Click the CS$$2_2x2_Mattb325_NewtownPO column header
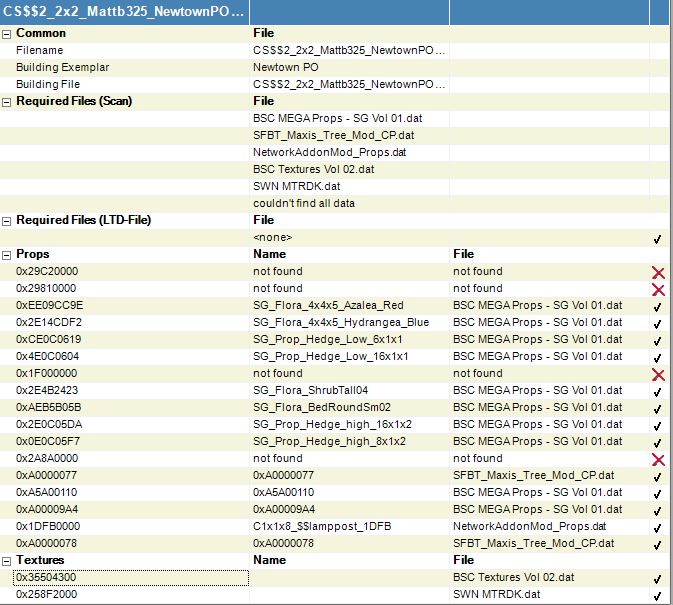The height and width of the screenshot is (605, 673). coord(124,11)
